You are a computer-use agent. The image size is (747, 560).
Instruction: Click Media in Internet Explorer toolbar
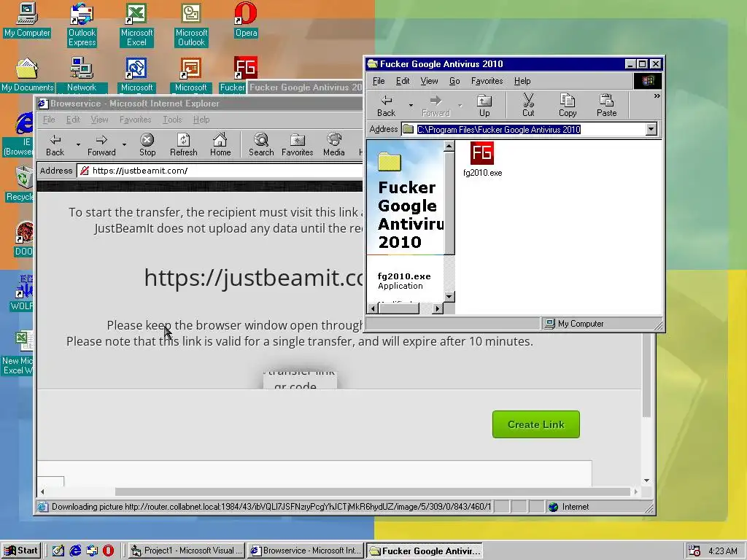tap(333, 145)
